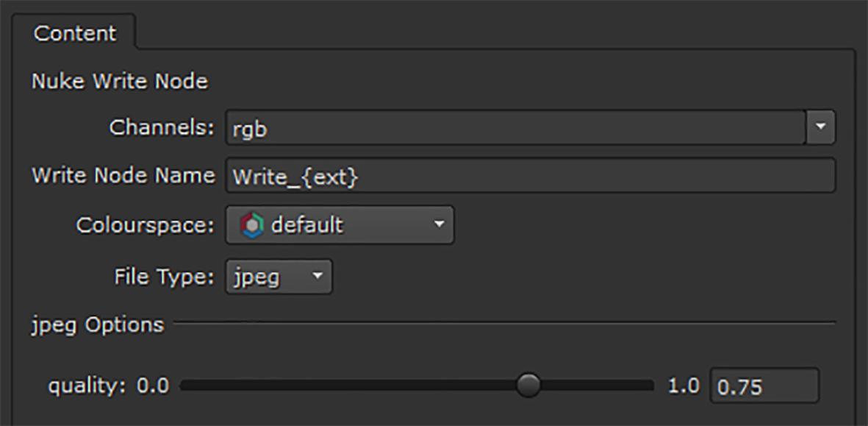
Task: Click the Channels dropdown arrow button
Action: point(821,129)
